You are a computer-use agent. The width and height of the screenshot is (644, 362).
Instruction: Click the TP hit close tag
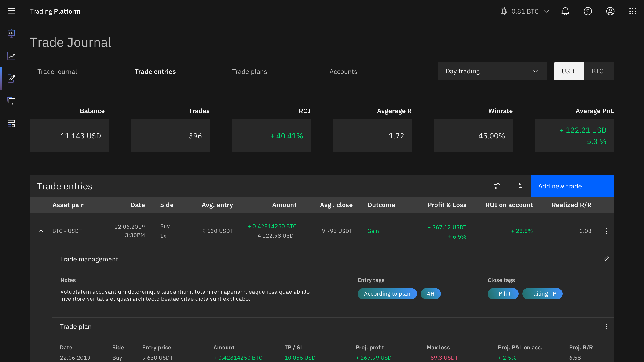pyautogui.click(x=503, y=293)
